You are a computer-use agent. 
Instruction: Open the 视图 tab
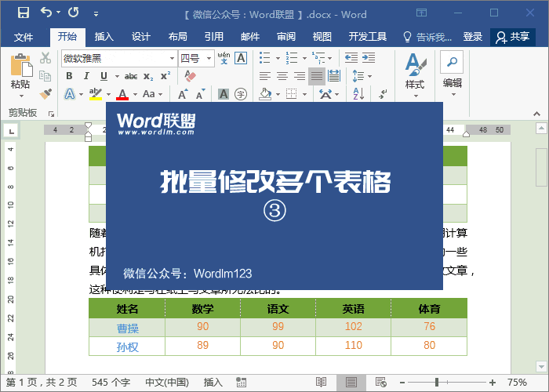coord(322,36)
